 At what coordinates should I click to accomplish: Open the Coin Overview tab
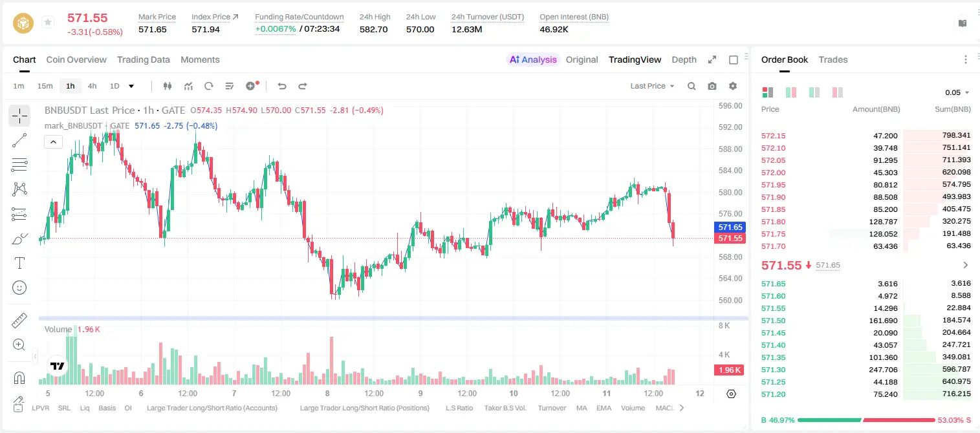click(76, 59)
